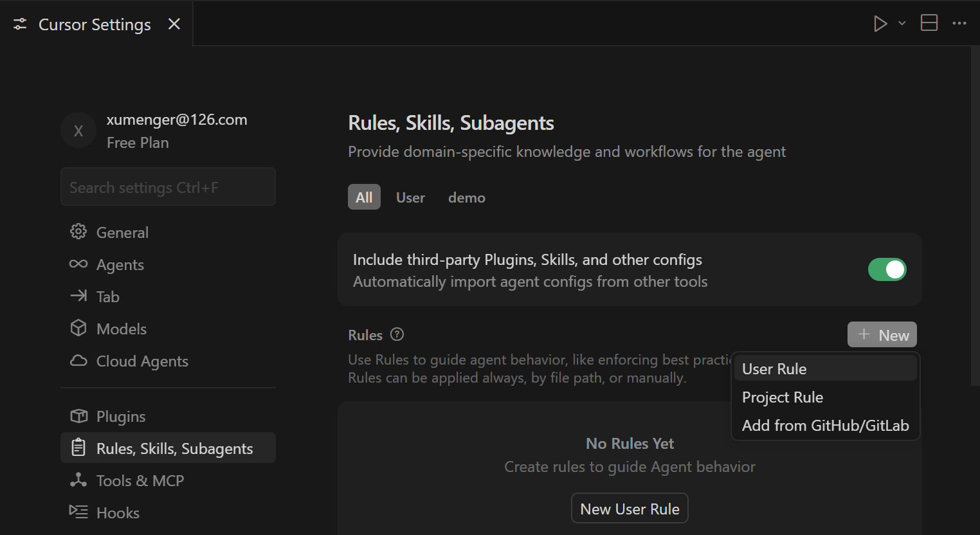
Task: Open the more actions ellipsis menu
Action: point(959,24)
